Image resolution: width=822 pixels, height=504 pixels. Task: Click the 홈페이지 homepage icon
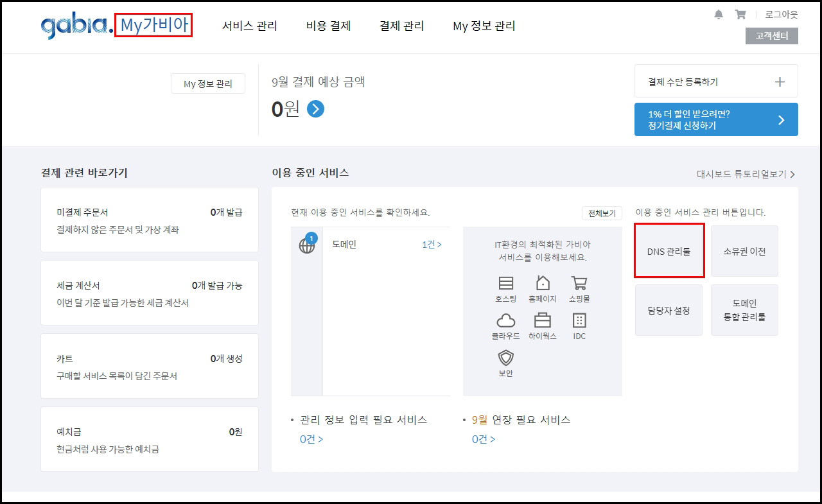(543, 283)
